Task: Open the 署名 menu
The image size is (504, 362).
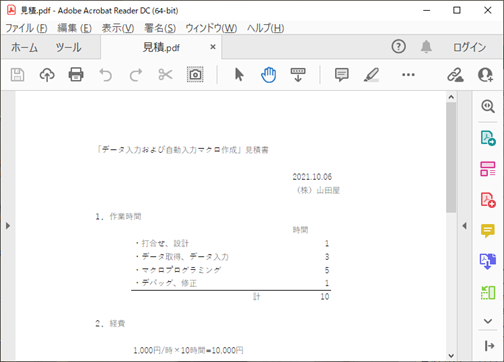Action: coord(160,28)
